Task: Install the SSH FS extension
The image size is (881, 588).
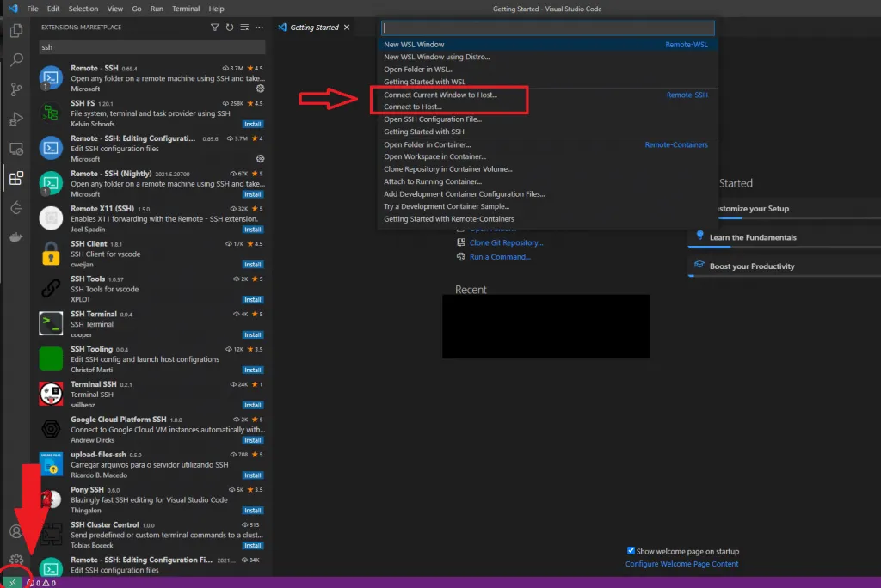Action: point(253,124)
